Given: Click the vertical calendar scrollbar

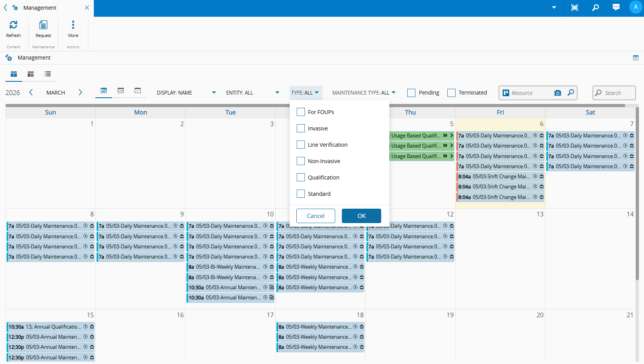Looking at the screenshot, I should [x=637, y=193].
